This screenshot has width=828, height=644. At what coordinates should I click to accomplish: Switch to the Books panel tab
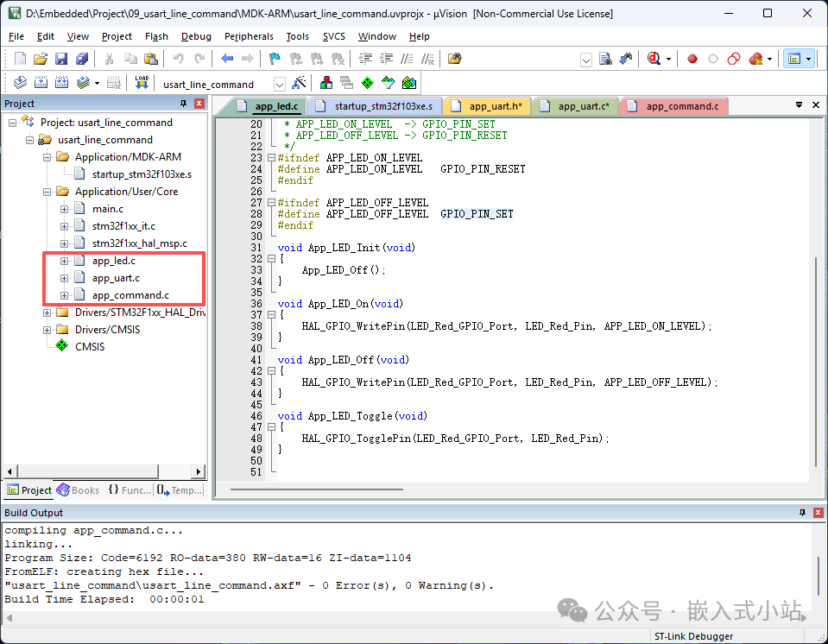(79, 490)
